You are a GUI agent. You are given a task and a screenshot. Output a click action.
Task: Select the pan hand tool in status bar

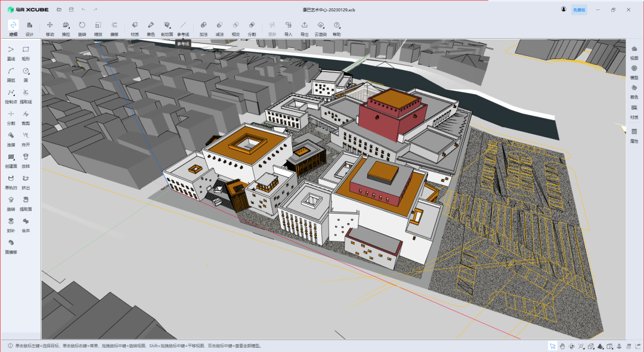click(x=562, y=346)
